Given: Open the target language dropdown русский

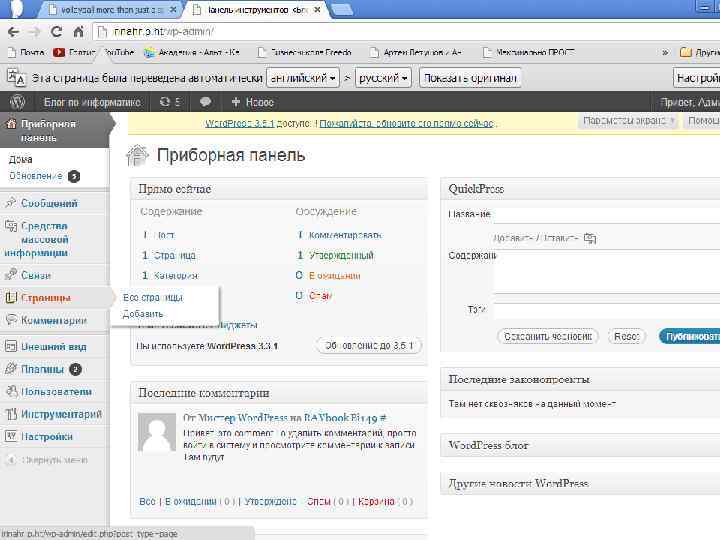Looking at the screenshot, I should tap(383, 78).
